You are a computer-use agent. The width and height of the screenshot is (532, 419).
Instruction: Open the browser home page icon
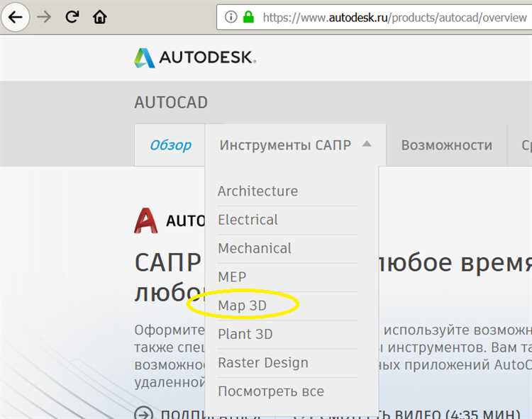(x=100, y=16)
